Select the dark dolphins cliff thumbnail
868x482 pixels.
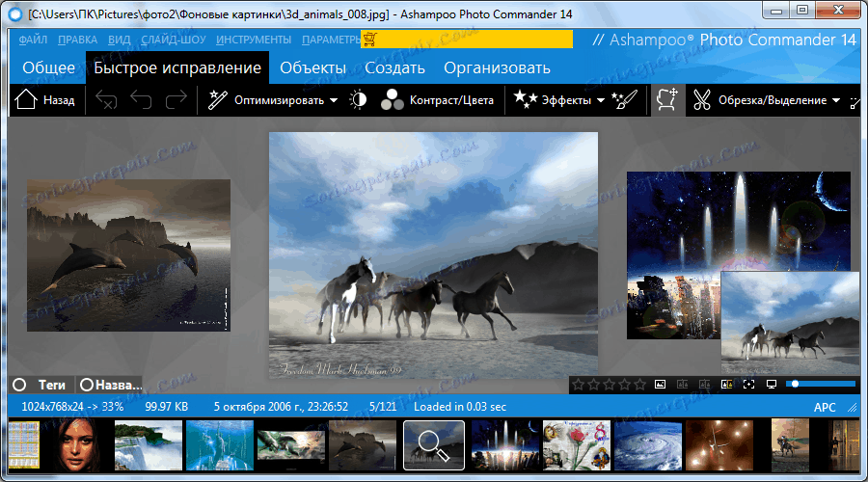click(x=363, y=445)
